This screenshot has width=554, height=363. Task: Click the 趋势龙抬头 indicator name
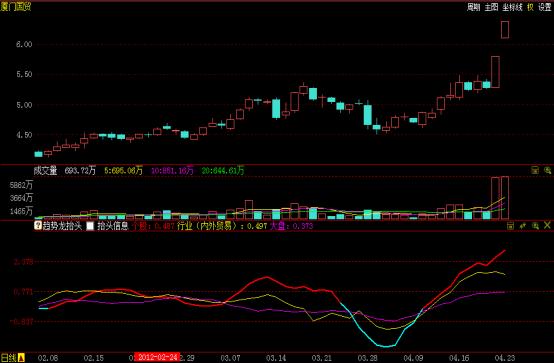click(x=62, y=226)
